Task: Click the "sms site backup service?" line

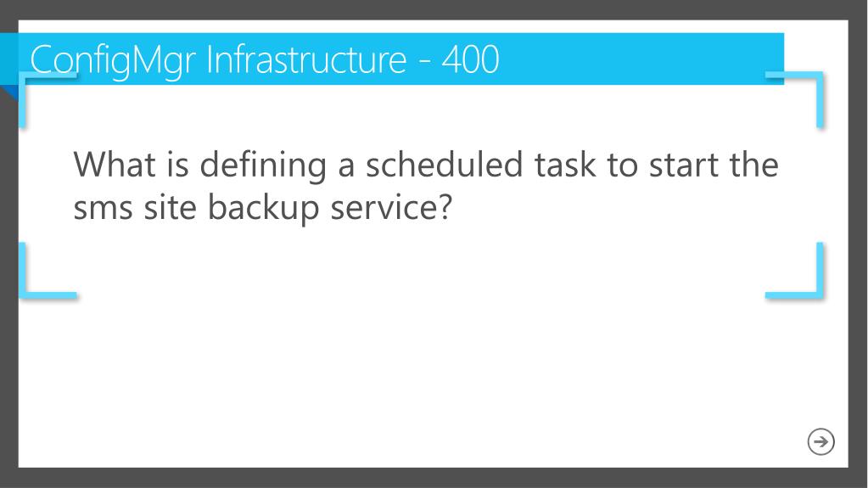Action: 263,208
